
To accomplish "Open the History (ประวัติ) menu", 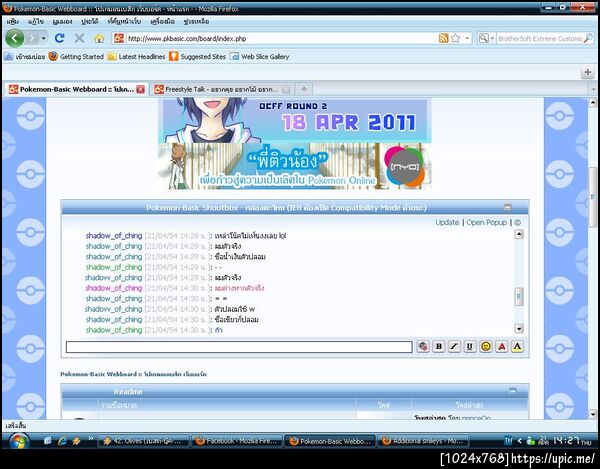I will (90, 21).
